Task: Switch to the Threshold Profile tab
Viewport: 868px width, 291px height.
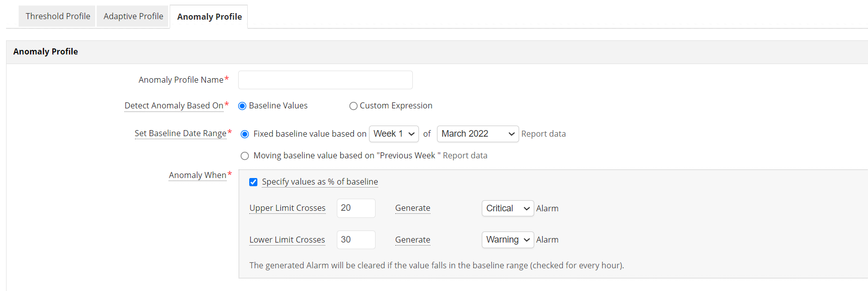Action: coord(56,16)
